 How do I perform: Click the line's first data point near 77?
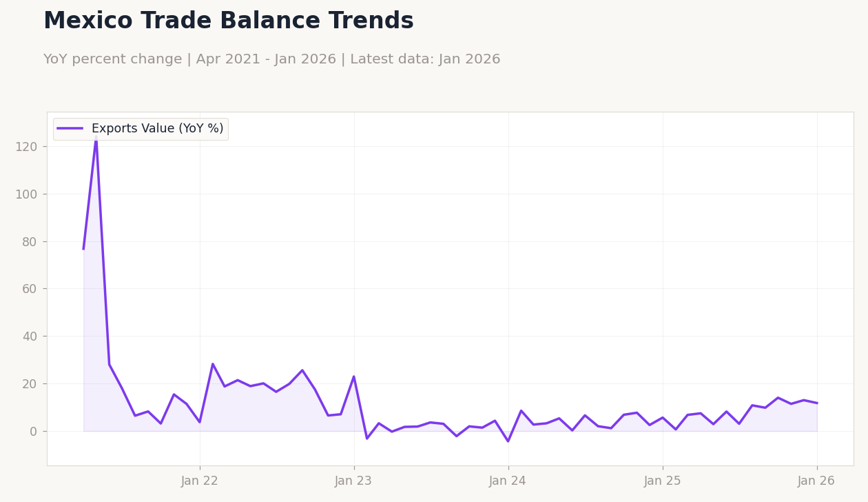pos(83,249)
